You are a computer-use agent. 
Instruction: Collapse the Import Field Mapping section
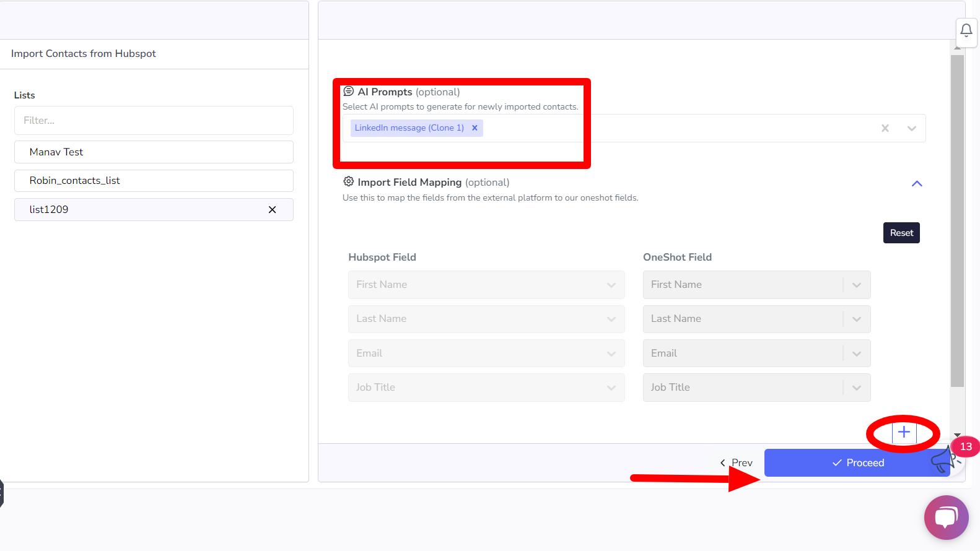[x=917, y=184]
